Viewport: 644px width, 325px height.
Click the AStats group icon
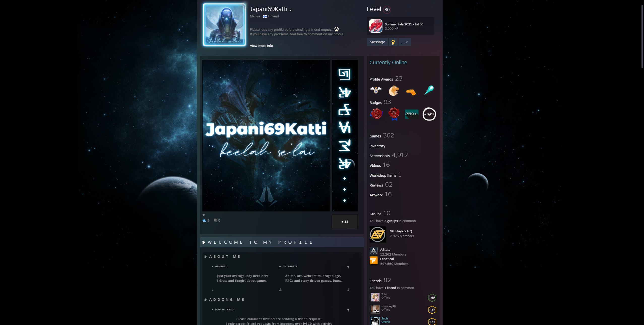pos(373,251)
